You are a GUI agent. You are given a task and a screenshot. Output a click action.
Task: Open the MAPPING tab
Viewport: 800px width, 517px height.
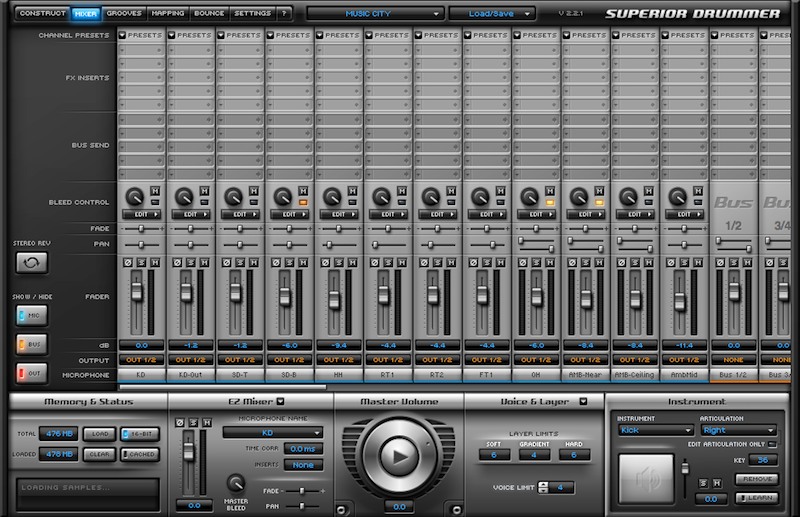(168, 13)
